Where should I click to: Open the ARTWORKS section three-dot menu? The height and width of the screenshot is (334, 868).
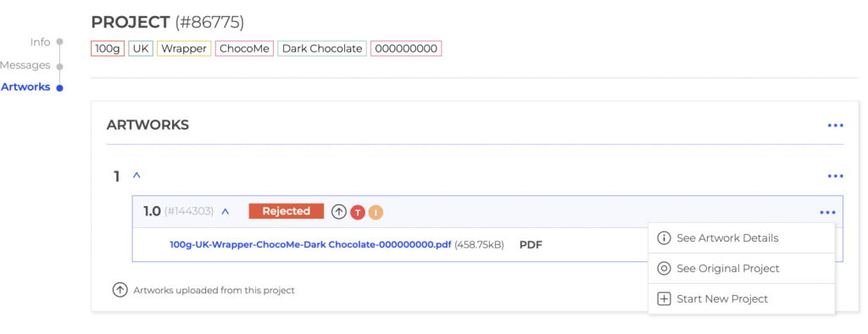pos(835,125)
